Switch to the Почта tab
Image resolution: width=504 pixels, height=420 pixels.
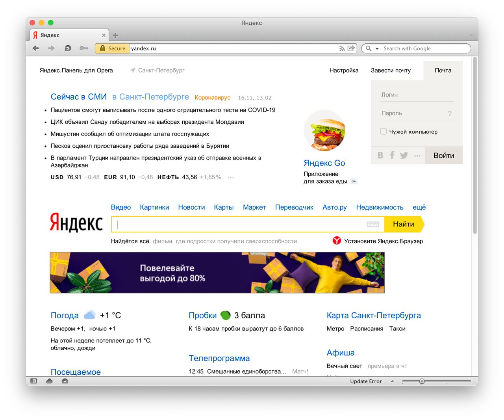(x=443, y=71)
